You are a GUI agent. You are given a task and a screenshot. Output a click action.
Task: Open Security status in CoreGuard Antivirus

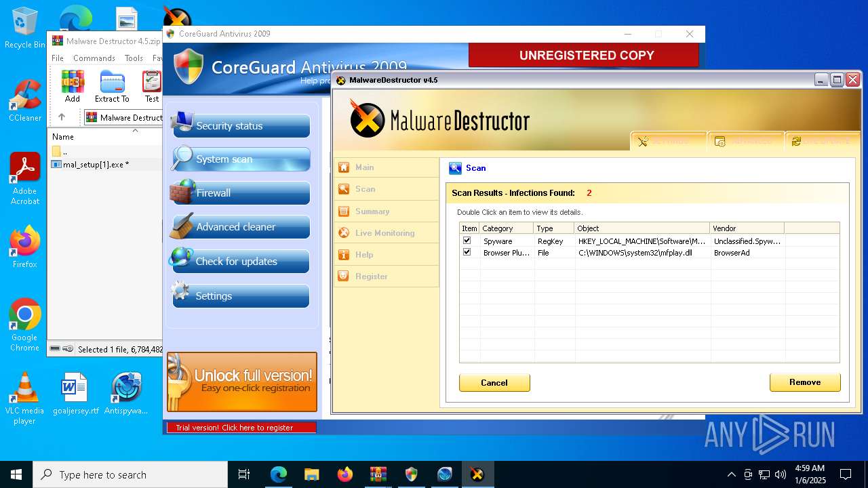point(241,126)
